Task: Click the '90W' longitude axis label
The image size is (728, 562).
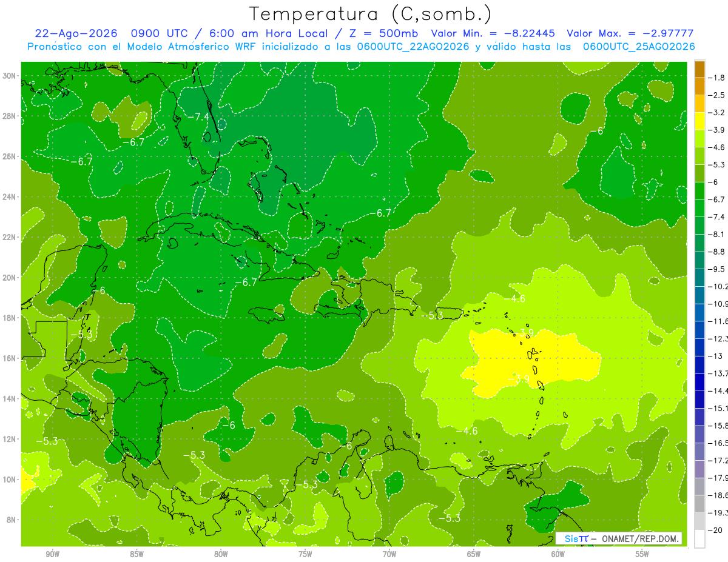Action: [52, 554]
